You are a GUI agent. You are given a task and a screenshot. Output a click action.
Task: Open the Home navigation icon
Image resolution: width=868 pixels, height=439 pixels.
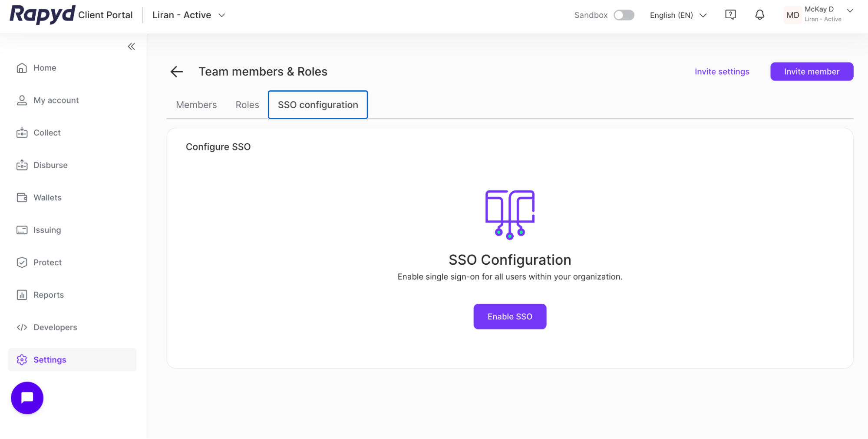tap(22, 68)
